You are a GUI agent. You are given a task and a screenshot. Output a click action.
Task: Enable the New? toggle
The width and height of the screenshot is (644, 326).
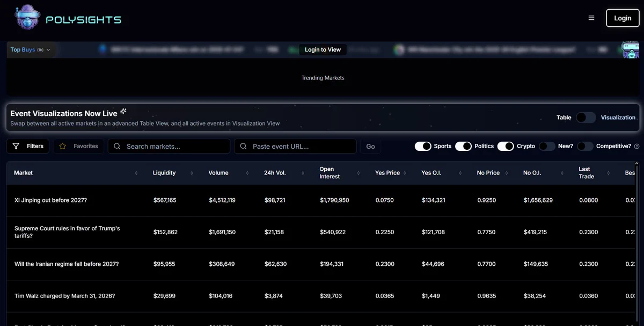547,146
